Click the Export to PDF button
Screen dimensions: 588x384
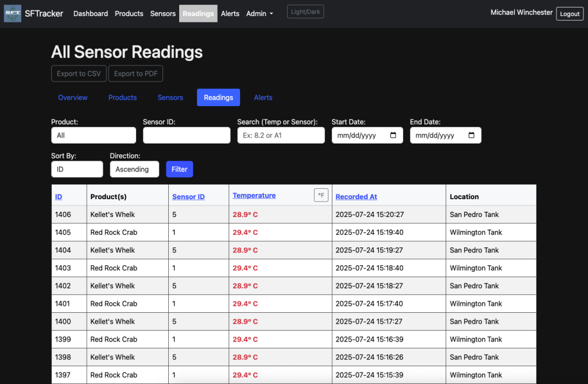point(136,73)
